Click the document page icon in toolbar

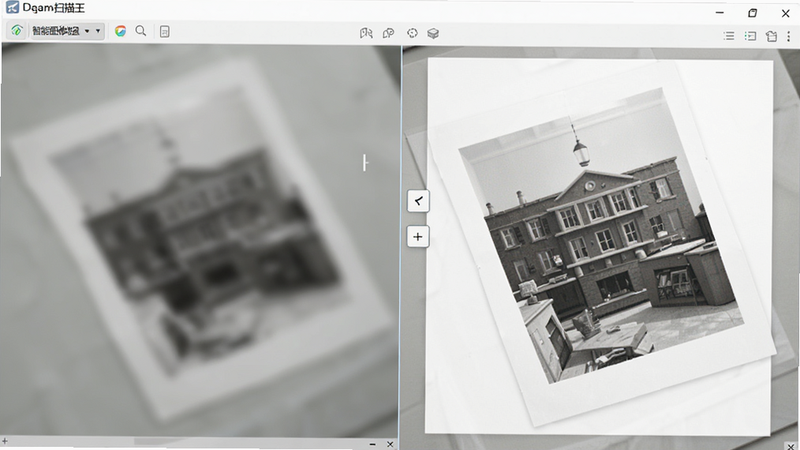point(164,32)
